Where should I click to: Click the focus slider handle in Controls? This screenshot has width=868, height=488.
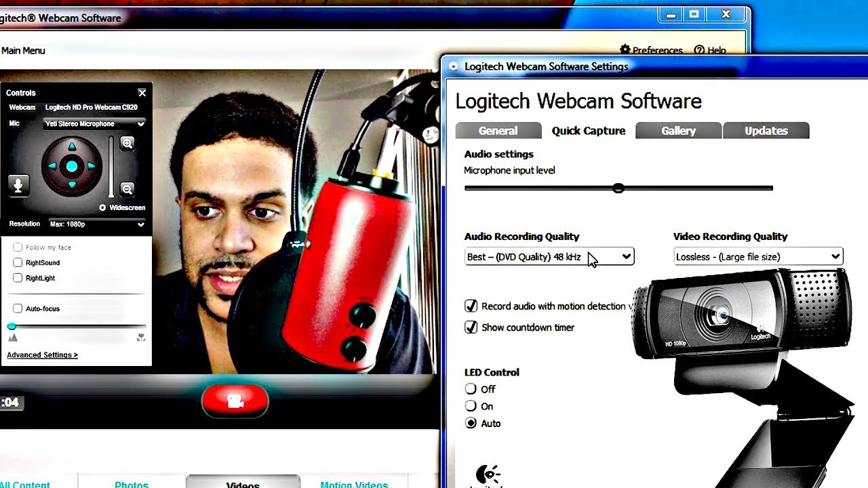click(12, 327)
